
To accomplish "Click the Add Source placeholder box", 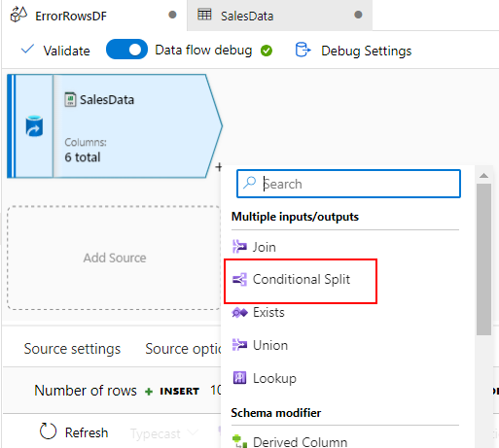I will [x=114, y=258].
